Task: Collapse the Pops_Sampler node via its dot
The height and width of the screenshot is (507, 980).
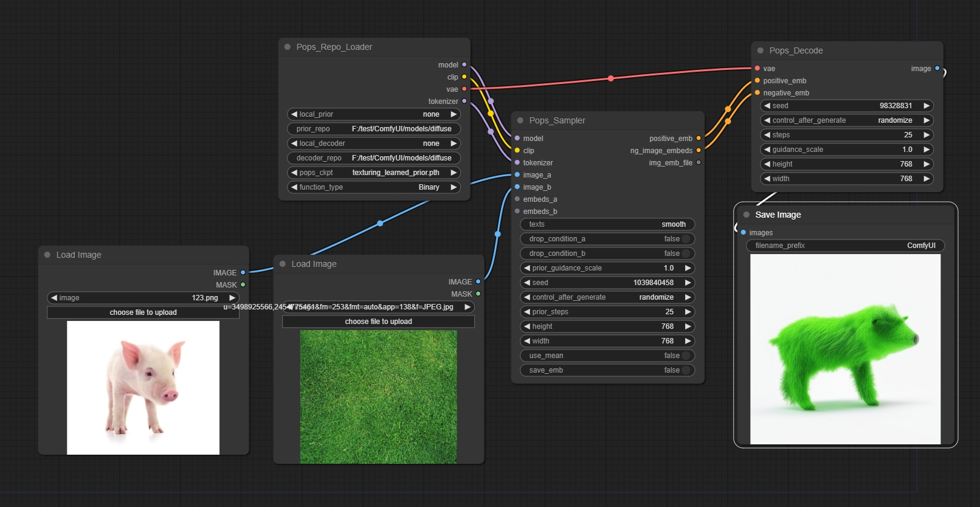Action: (520, 120)
